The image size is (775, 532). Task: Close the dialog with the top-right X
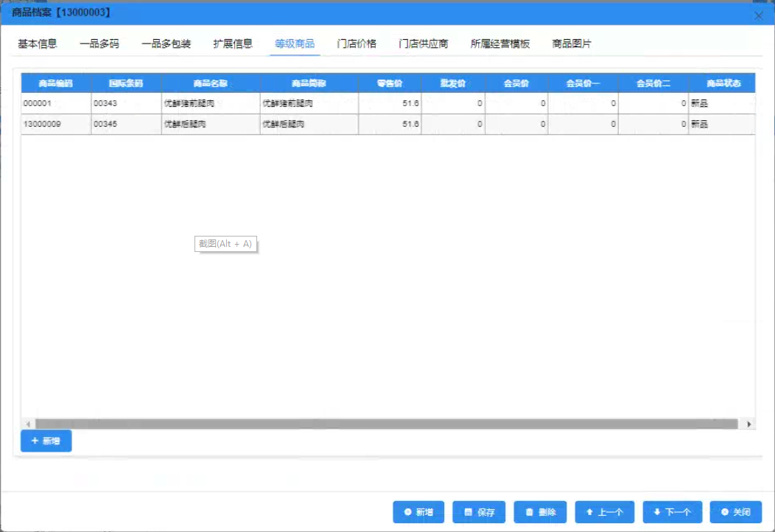tap(759, 15)
